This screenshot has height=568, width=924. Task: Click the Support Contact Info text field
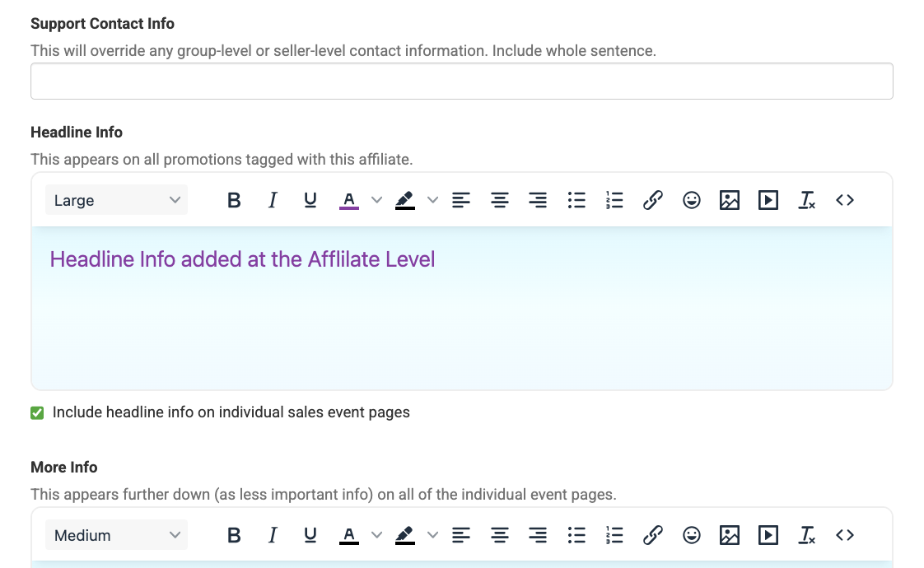point(461,81)
